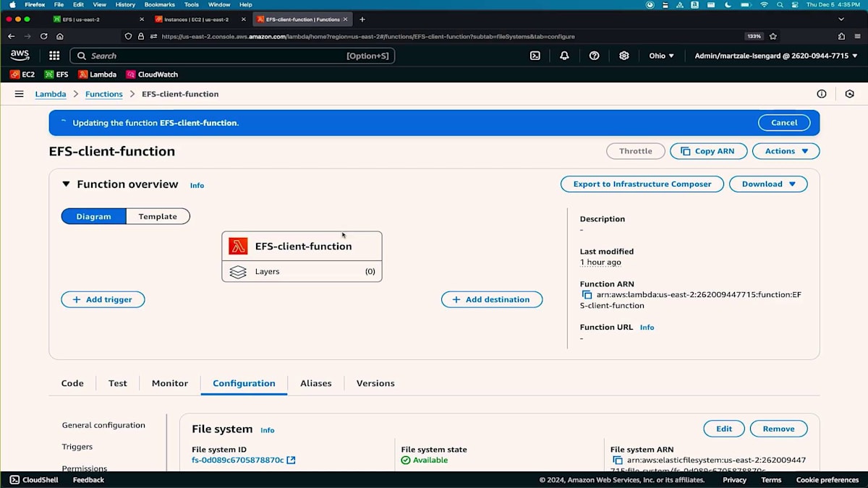
Task: Click the browser address bar URL
Action: point(368,36)
